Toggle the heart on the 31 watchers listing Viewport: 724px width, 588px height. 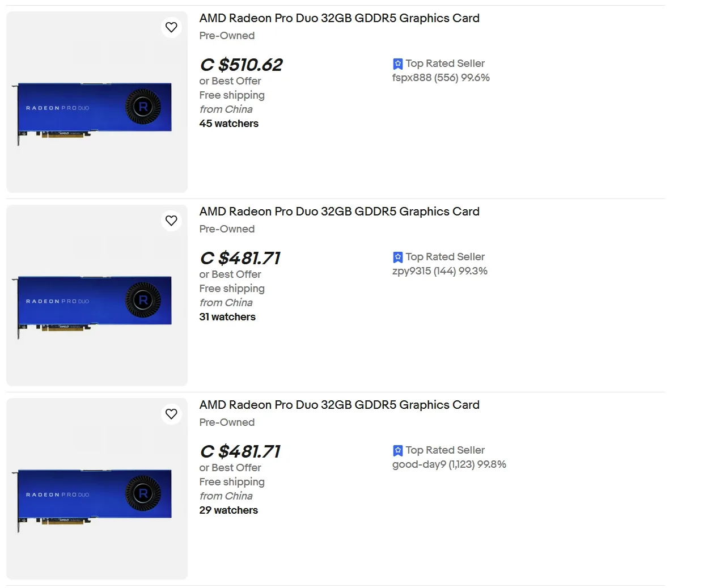tap(171, 221)
